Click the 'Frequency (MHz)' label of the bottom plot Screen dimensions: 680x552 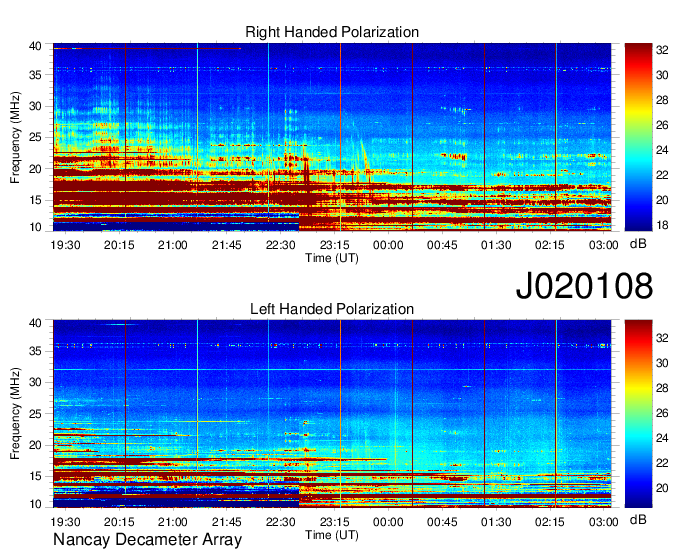coord(15,414)
